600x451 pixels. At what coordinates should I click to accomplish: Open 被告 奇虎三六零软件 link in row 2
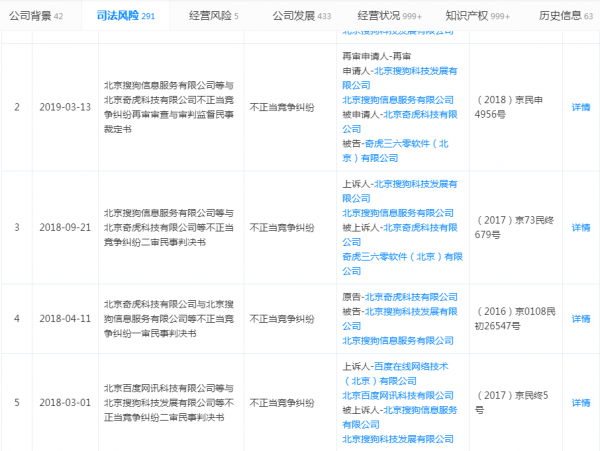click(416, 143)
